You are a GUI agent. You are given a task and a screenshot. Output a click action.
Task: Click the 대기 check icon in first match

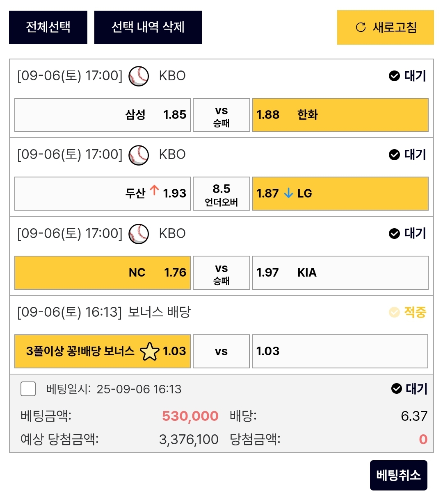394,76
